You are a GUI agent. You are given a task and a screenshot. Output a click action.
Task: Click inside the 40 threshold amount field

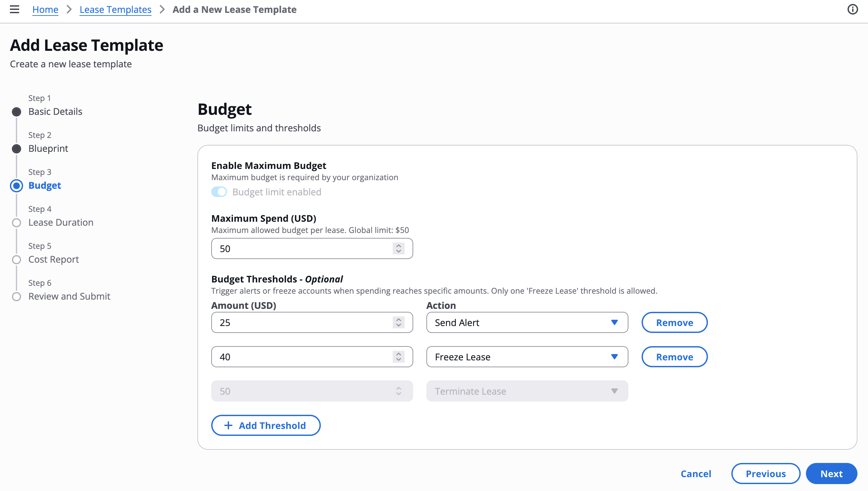tap(304, 356)
